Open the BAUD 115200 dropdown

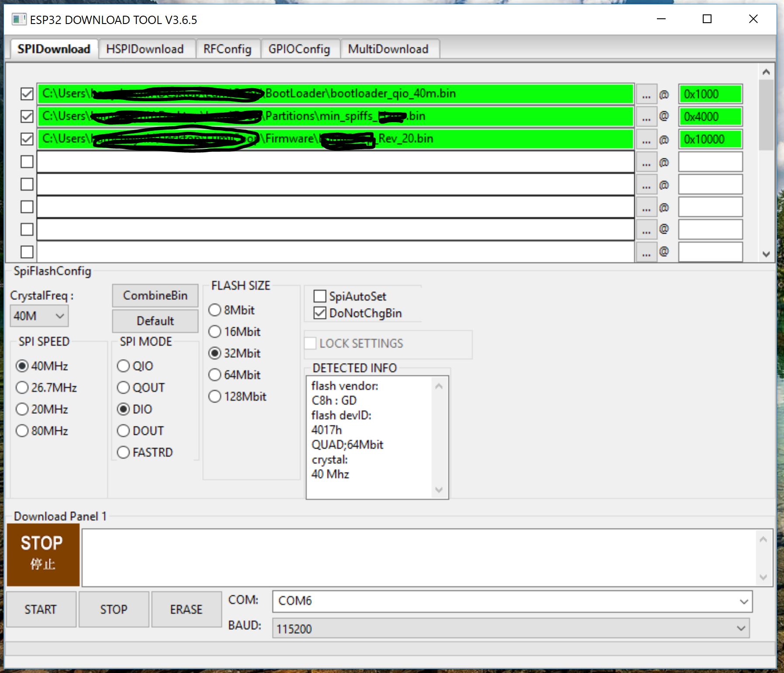511,628
